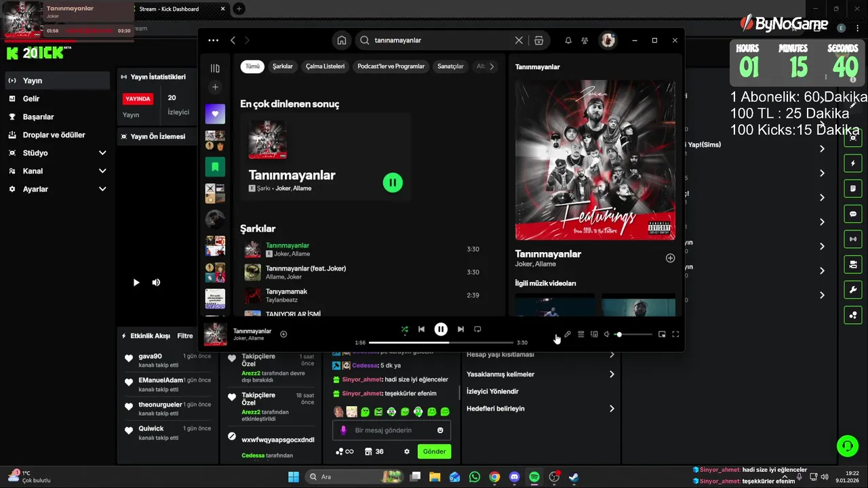
Task: Click the large Featurings album cover
Action: [x=595, y=160]
